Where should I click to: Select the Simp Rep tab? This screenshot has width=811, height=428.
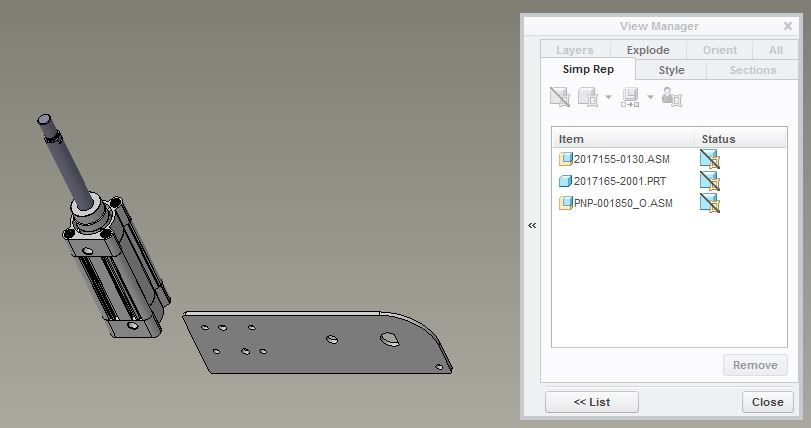[588, 69]
